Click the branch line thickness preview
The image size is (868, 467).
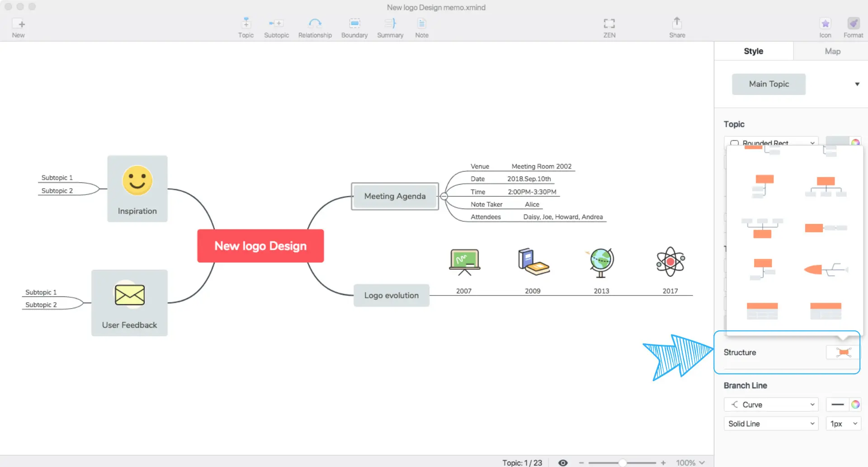point(837,405)
